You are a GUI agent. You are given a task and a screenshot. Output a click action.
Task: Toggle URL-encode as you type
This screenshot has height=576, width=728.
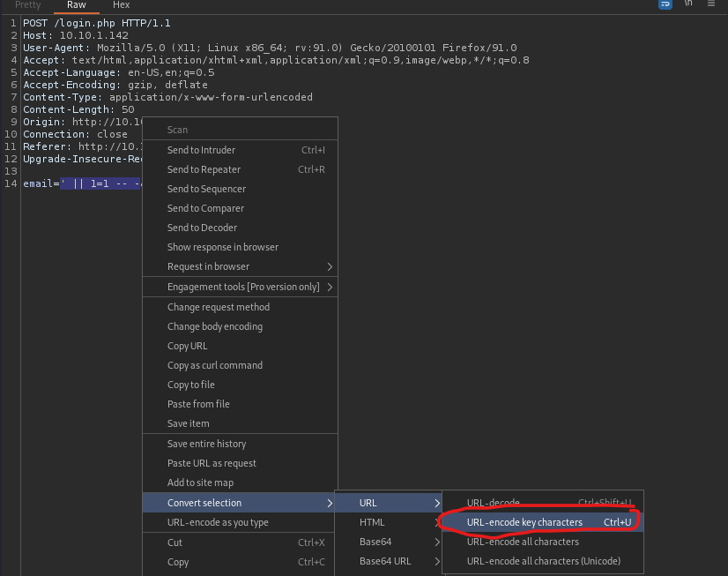[x=218, y=522]
